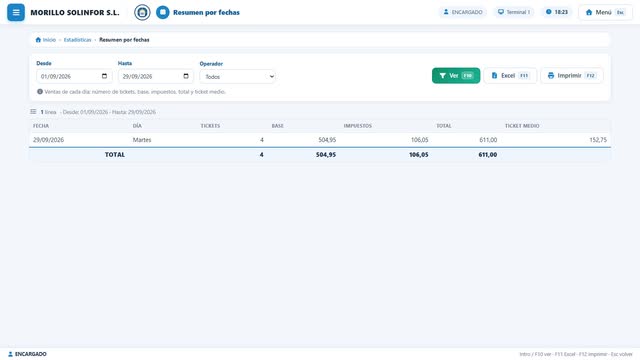Click the Terminal 1 indicator
The width and height of the screenshot is (640, 360).
514,12
